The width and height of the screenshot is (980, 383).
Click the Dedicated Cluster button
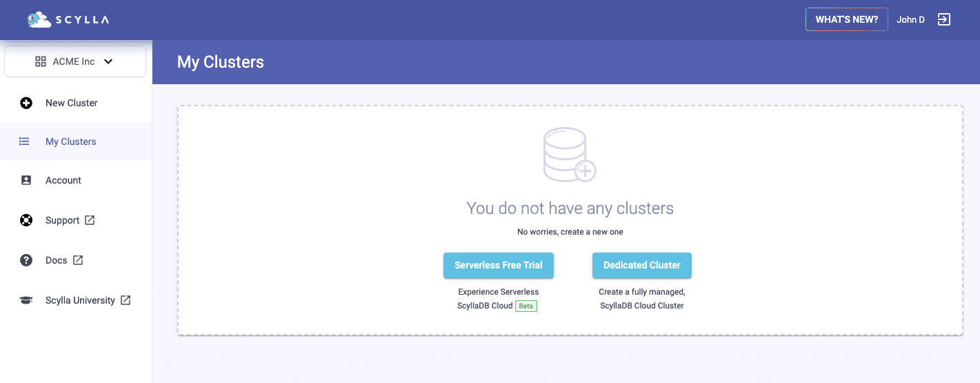click(x=642, y=265)
